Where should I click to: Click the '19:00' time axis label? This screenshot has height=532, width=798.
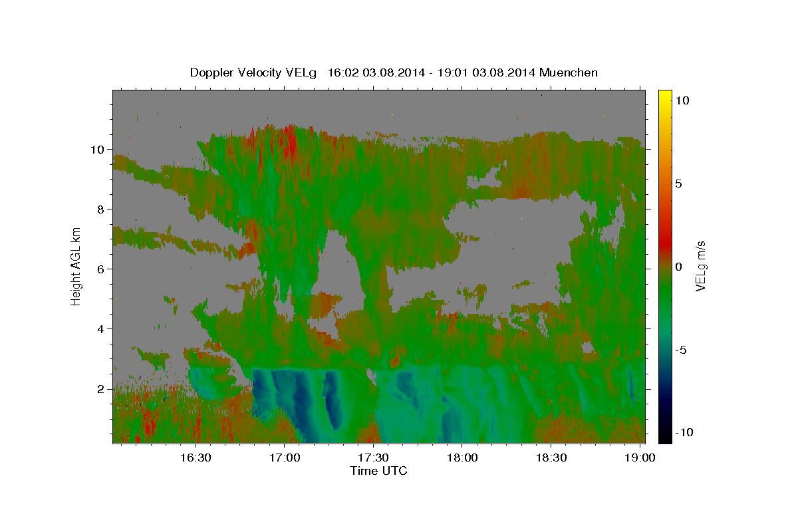coord(640,458)
